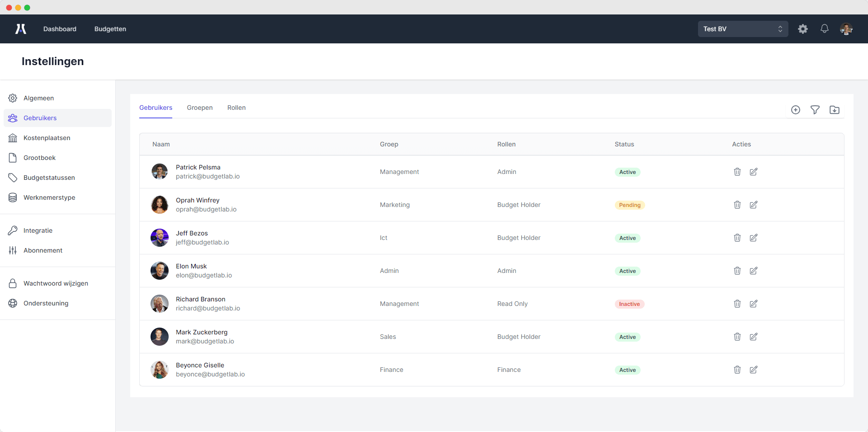Switch to the Rollen tab

click(236, 108)
